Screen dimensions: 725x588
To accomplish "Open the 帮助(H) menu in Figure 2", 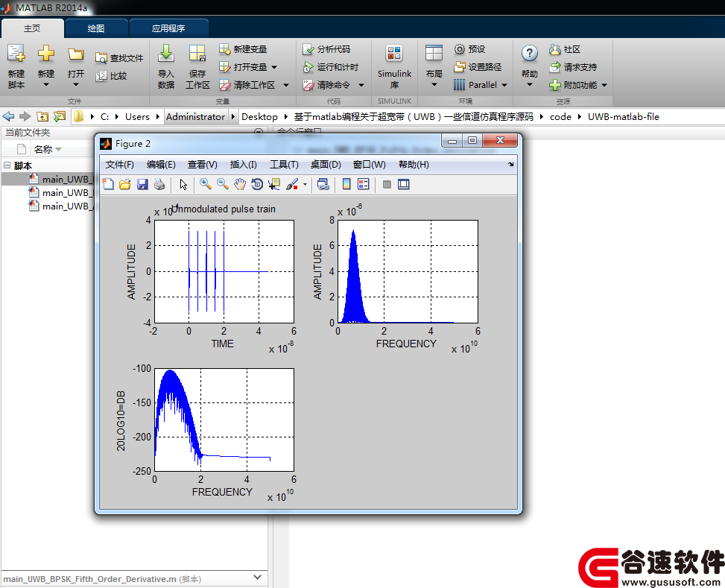I will (414, 165).
